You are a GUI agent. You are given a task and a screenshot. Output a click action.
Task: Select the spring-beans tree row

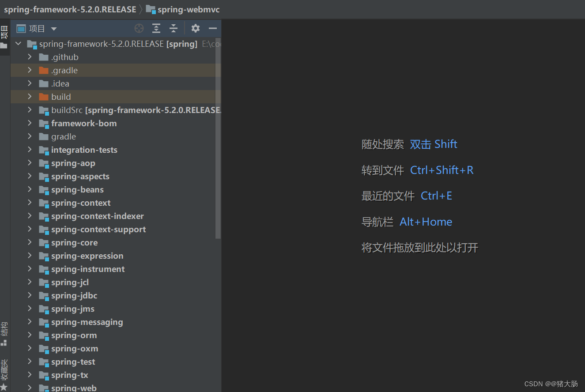[116, 189]
